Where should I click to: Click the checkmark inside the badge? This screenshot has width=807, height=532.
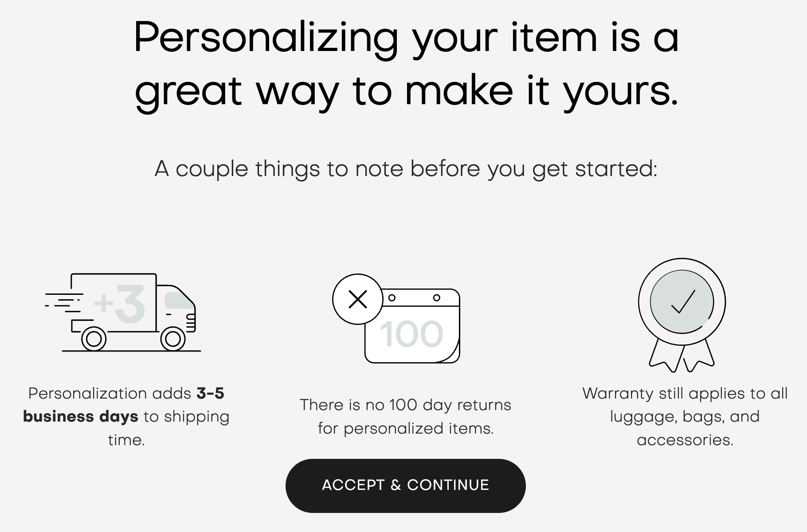tap(683, 302)
